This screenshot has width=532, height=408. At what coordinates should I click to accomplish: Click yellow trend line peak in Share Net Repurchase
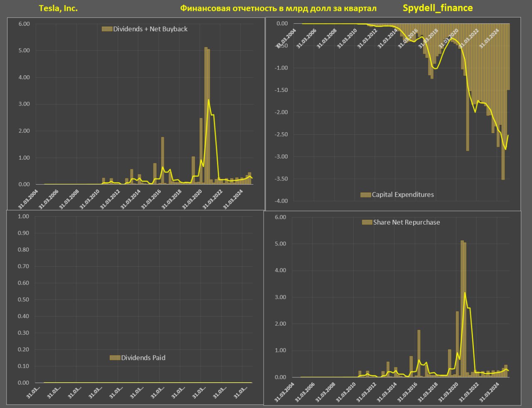465,293
